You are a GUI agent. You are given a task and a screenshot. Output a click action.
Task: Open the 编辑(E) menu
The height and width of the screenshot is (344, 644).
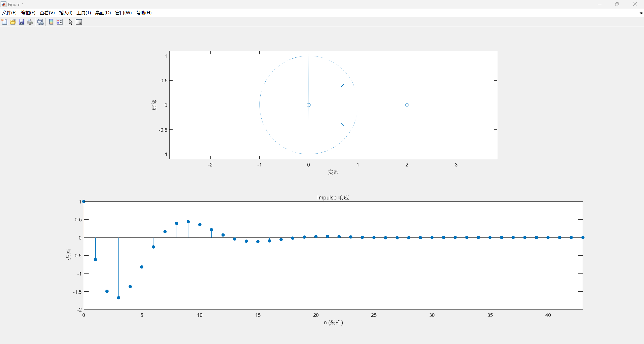[28, 13]
